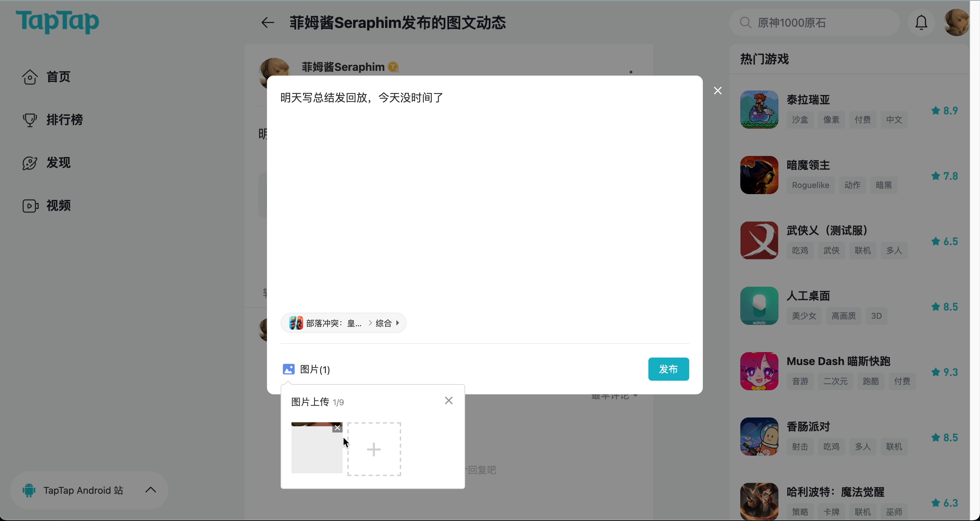This screenshot has width=980, height=521.
Task: Click Muse Dash game thumbnail
Action: (x=759, y=371)
